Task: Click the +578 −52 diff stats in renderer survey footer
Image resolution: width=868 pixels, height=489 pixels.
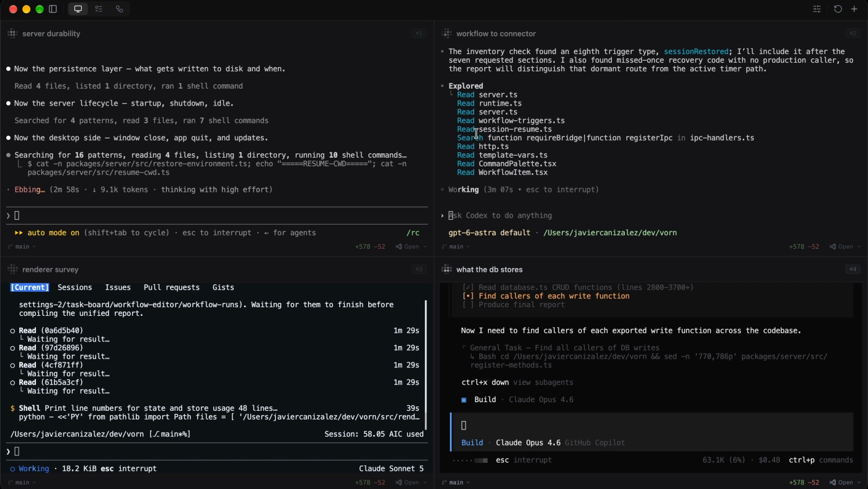Action: click(x=370, y=482)
